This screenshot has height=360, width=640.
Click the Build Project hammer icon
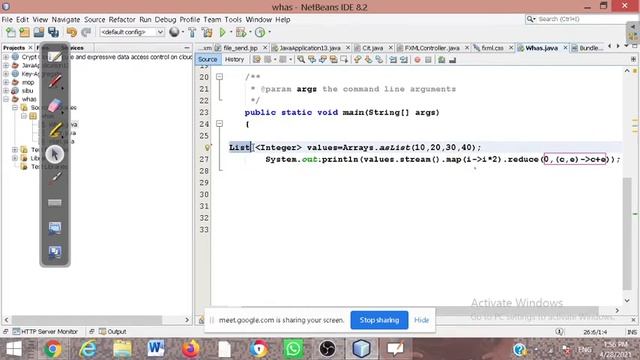(x=192, y=32)
